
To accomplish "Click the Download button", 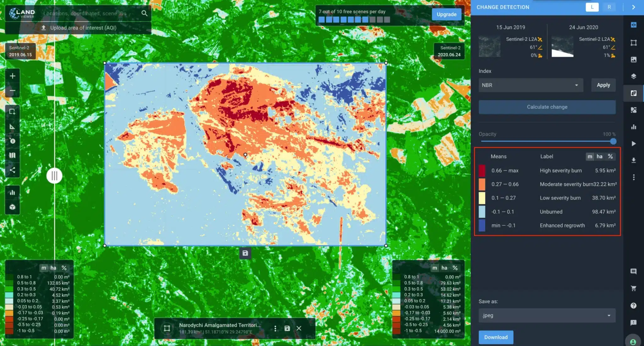I will click(x=496, y=337).
